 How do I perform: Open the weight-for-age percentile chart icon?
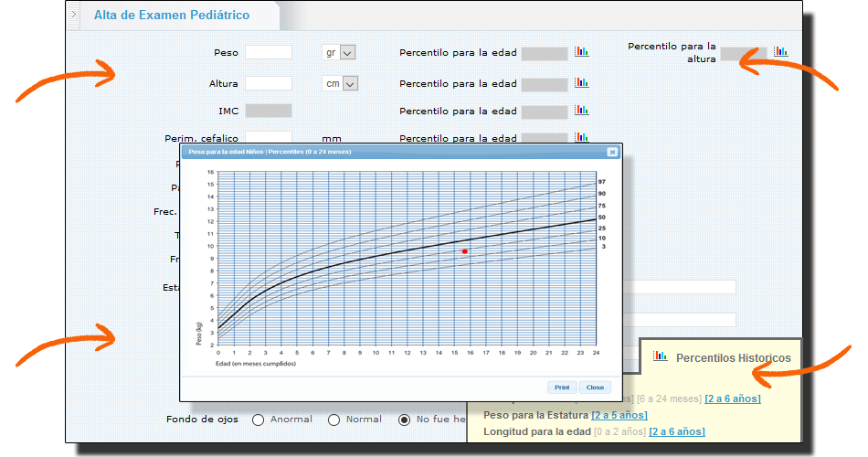pyautogui.click(x=581, y=52)
